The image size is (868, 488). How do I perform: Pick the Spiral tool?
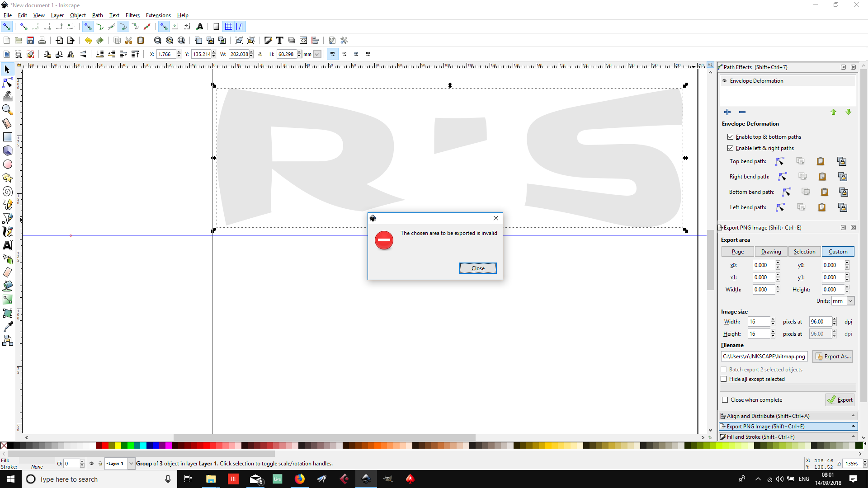(7, 191)
